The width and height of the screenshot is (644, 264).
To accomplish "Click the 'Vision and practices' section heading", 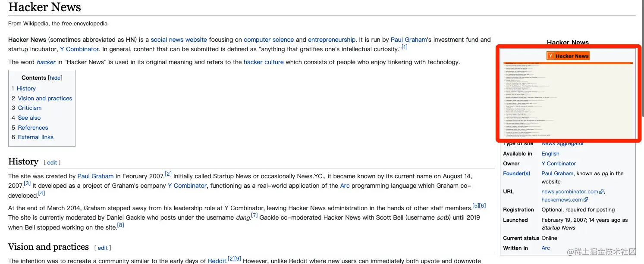I will [48, 247].
